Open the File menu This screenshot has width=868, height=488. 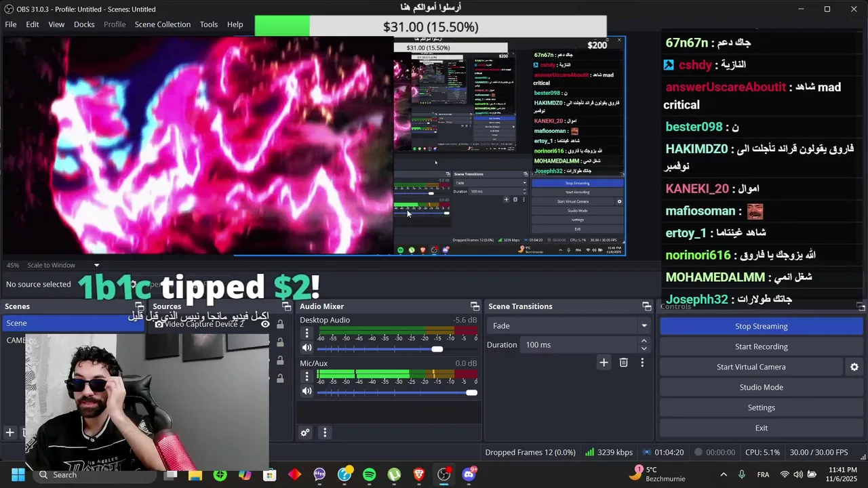pyautogui.click(x=11, y=24)
